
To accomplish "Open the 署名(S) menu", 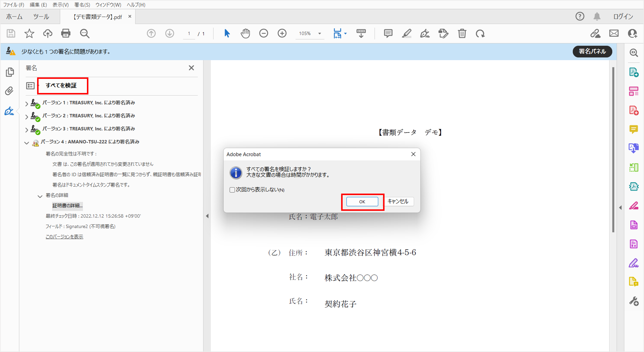I will tap(82, 5).
